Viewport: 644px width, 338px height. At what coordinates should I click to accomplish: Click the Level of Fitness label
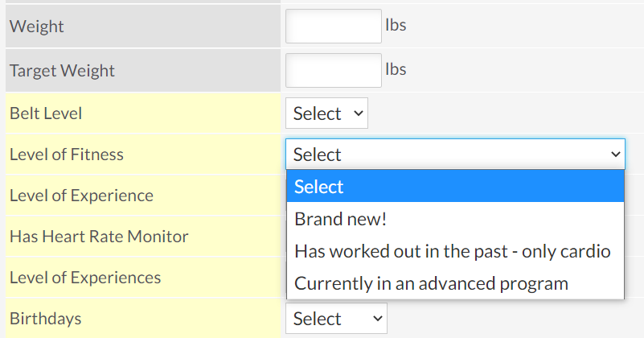67,155
